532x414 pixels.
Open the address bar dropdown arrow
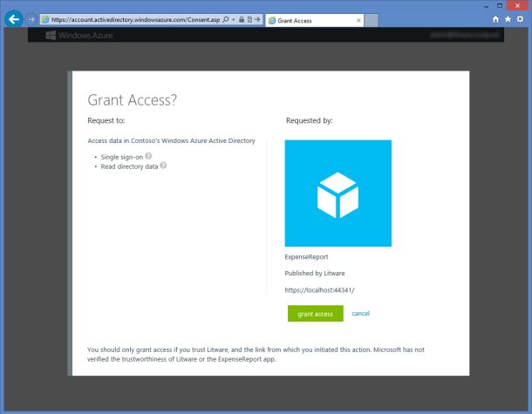point(234,20)
